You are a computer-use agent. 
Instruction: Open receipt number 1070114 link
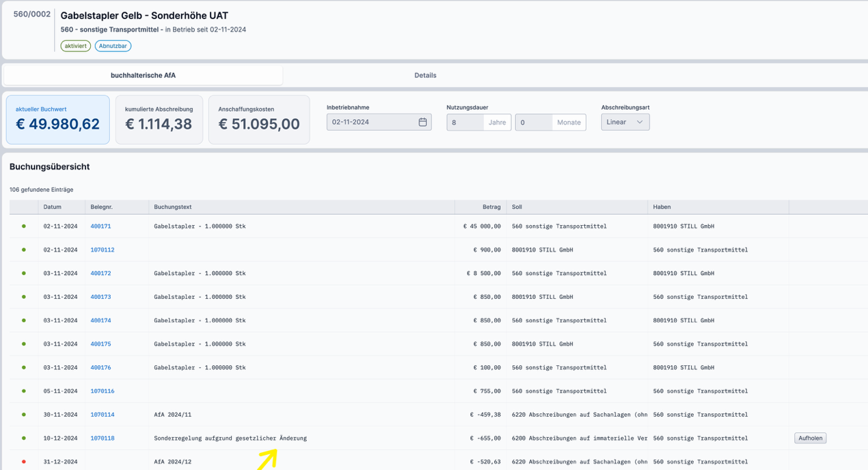coord(103,415)
